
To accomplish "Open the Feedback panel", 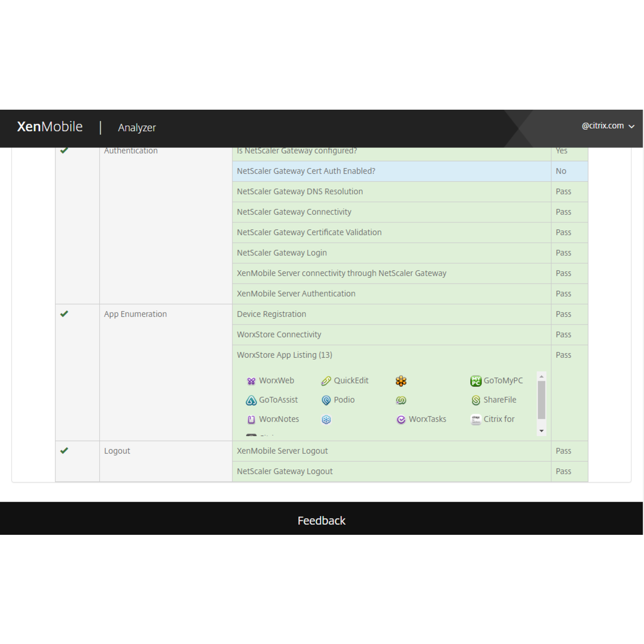I will pyautogui.click(x=321, y=520).
